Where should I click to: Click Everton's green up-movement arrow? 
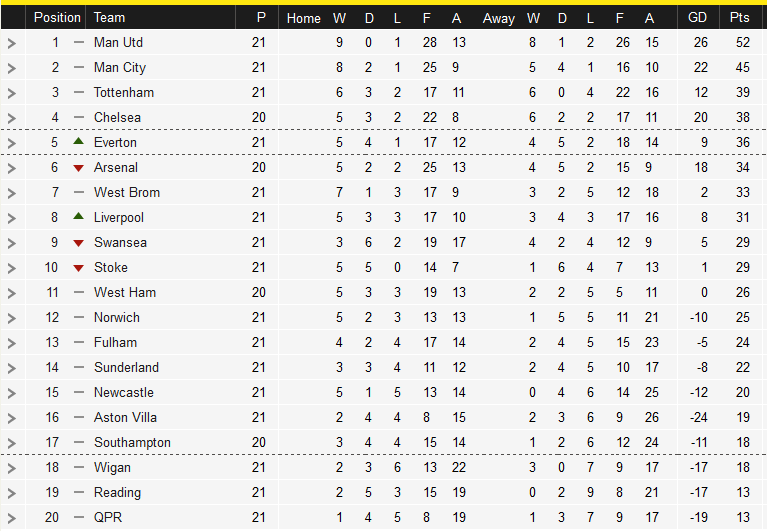tap(78, 141)
